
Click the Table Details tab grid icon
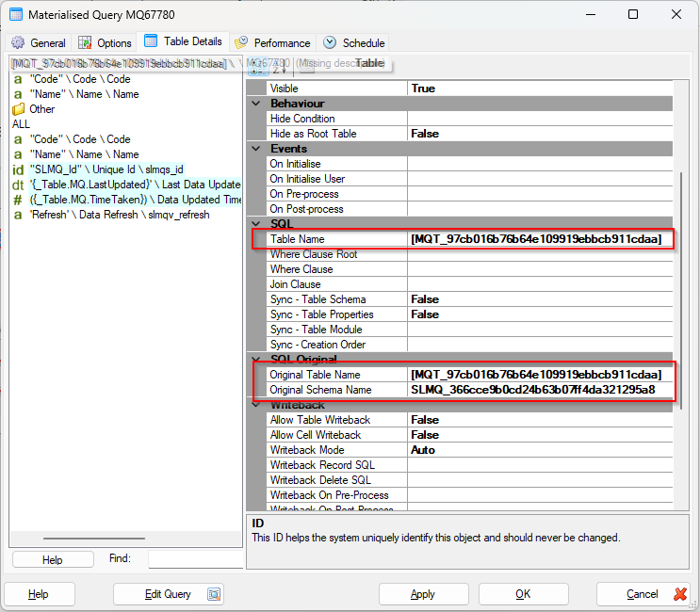(x=151, y=41)
